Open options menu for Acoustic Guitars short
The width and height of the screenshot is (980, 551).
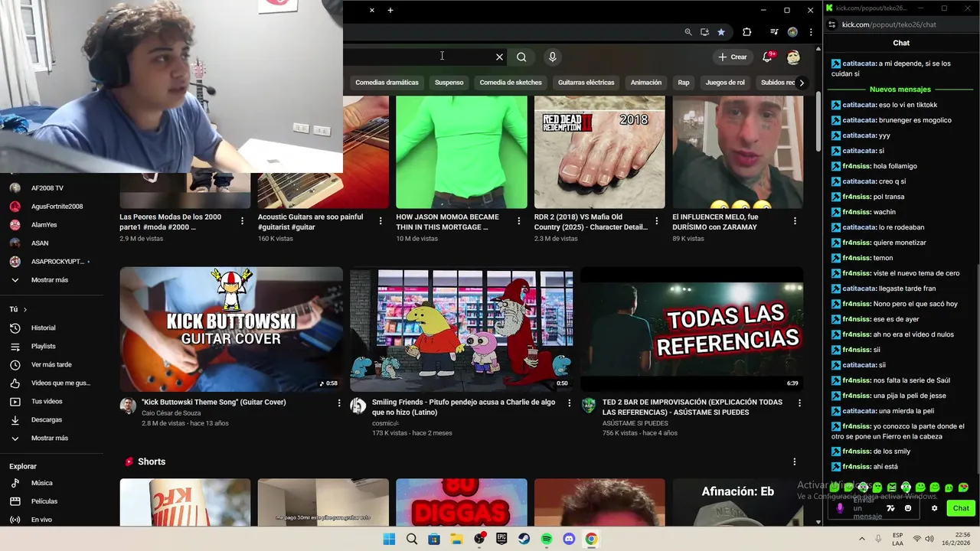click(381, 220)
